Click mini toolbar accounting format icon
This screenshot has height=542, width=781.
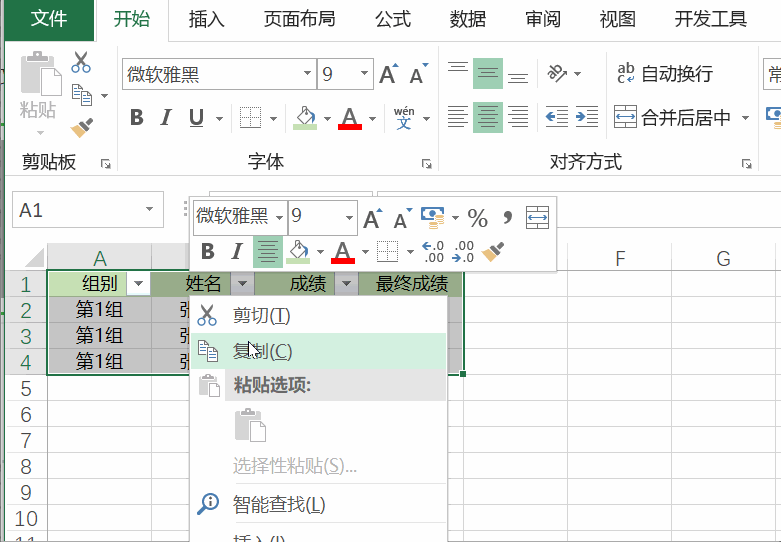click(x=432, y=218)
